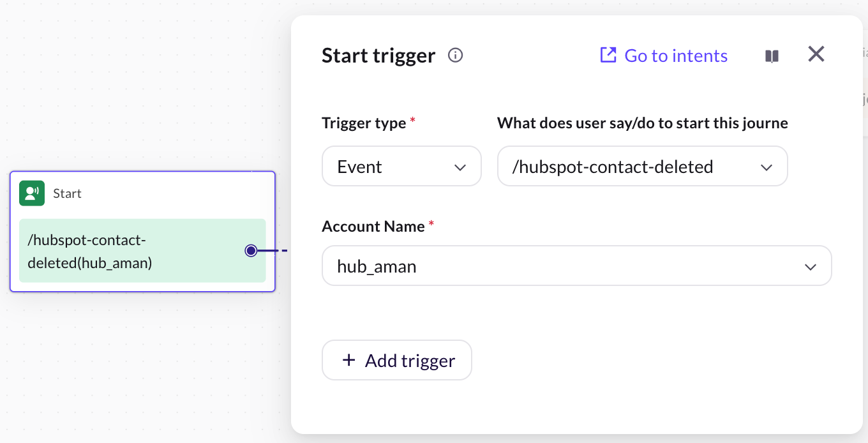Click the Trigger type field label

tap(363, 123)
